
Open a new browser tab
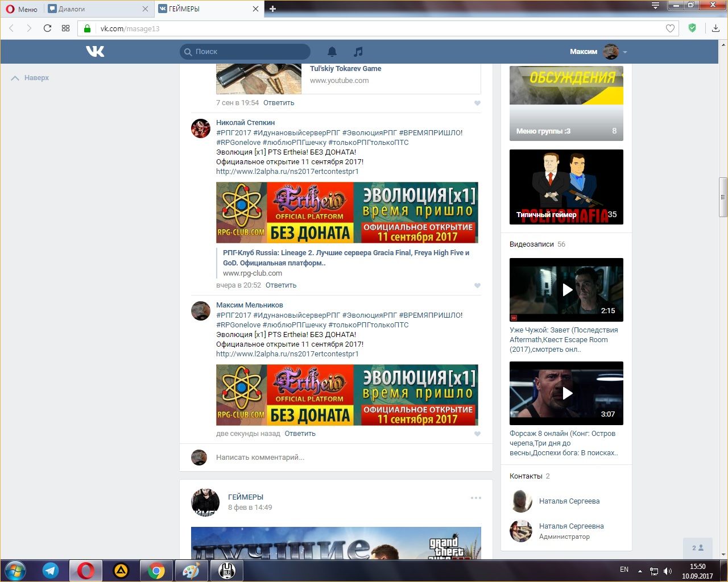click(x=273, y=9)
